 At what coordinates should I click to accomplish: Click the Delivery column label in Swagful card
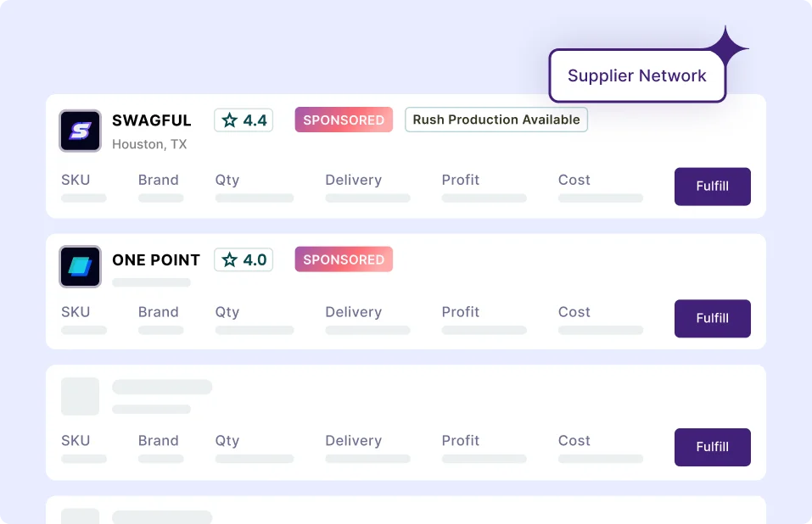353,180
